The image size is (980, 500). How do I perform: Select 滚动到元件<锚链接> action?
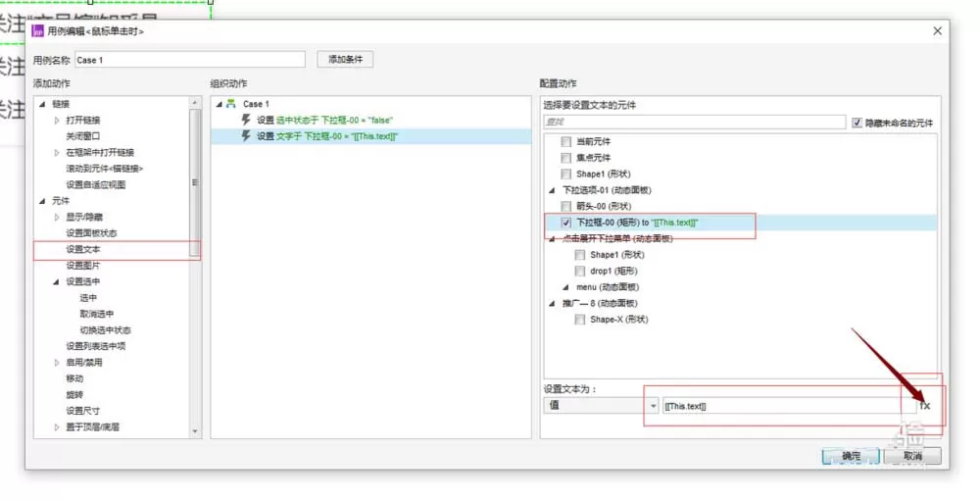105,169
